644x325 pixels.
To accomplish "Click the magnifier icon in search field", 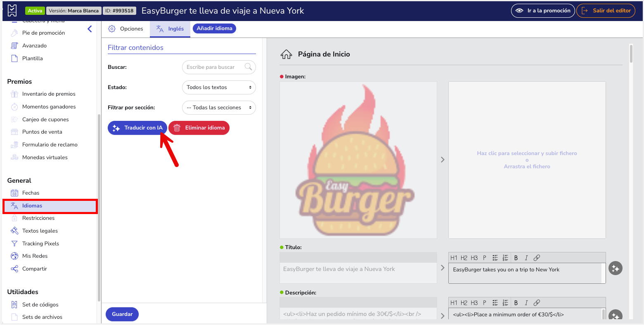I will click(248, 67).
